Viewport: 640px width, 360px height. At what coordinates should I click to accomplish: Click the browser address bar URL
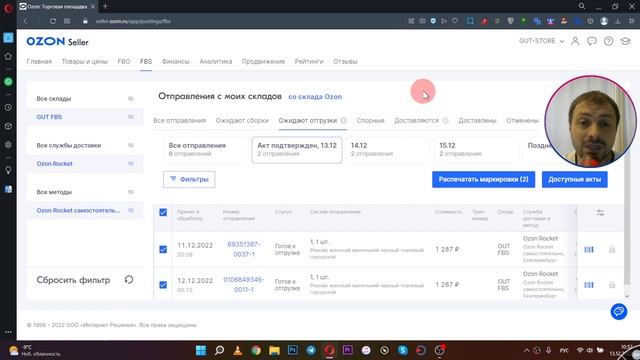point(133,21)
